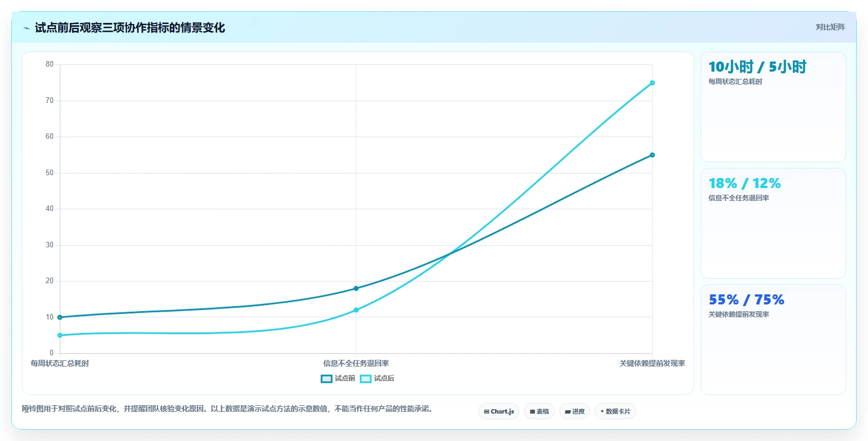The height and width of the screenshot is (441, 868).
Task: Open the 10小时 / 5小时 data card
Action: pyautogui.click(x=773, y=107)
